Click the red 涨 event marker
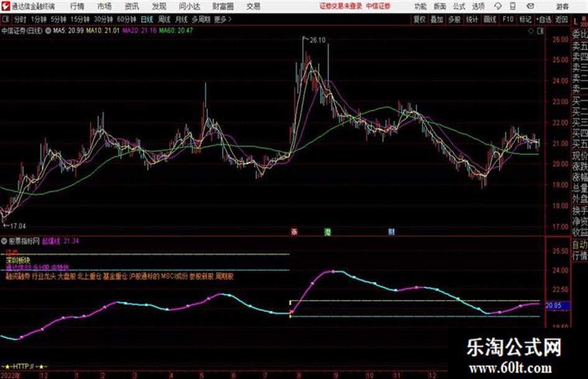Image resolution: width=588 pixels, height=379 pixels. (294, 232)
